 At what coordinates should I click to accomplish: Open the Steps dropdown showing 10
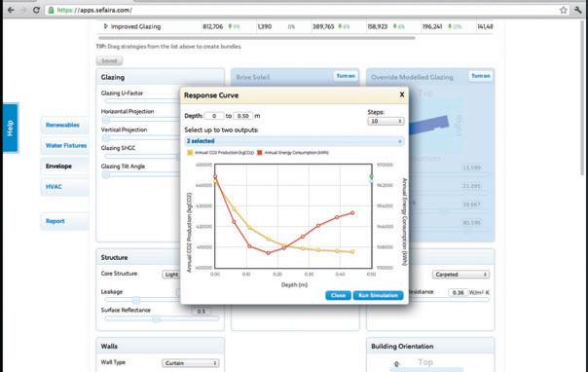coord(386,121)
